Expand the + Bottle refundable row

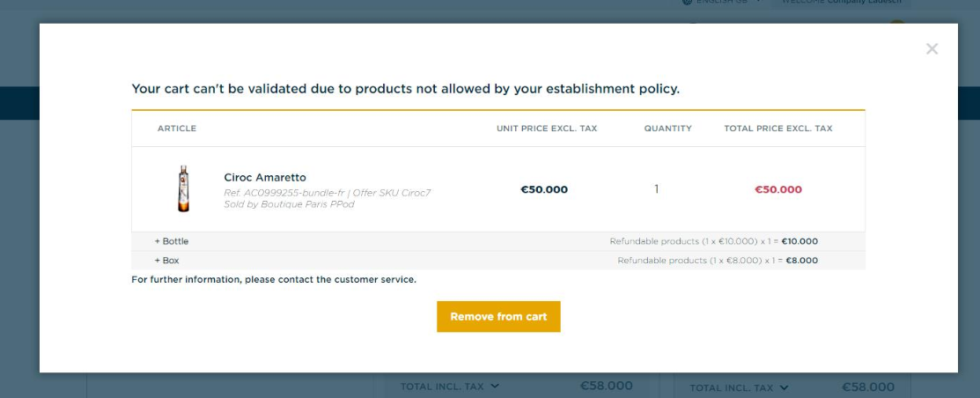[x=498, y=241]
